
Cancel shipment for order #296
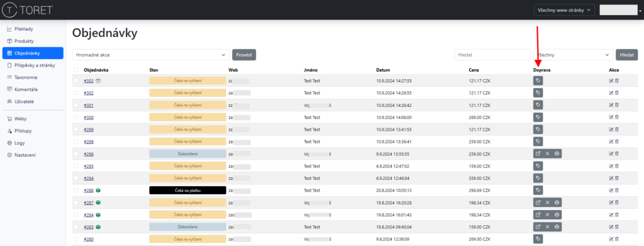pyautogui.click(x=547, y=154)
